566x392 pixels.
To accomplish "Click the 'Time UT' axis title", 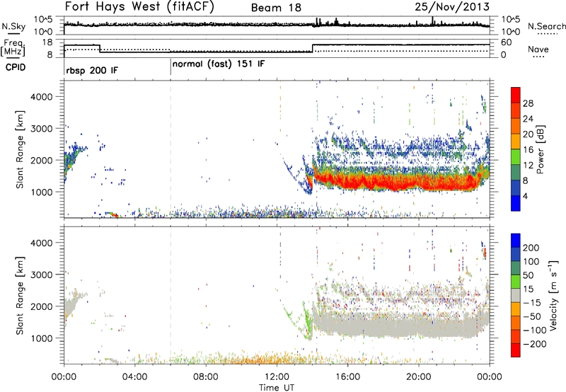I will point(277,388).
